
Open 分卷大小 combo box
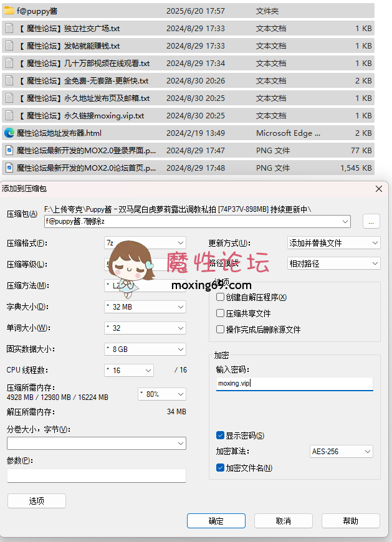(x=97, y=444)
